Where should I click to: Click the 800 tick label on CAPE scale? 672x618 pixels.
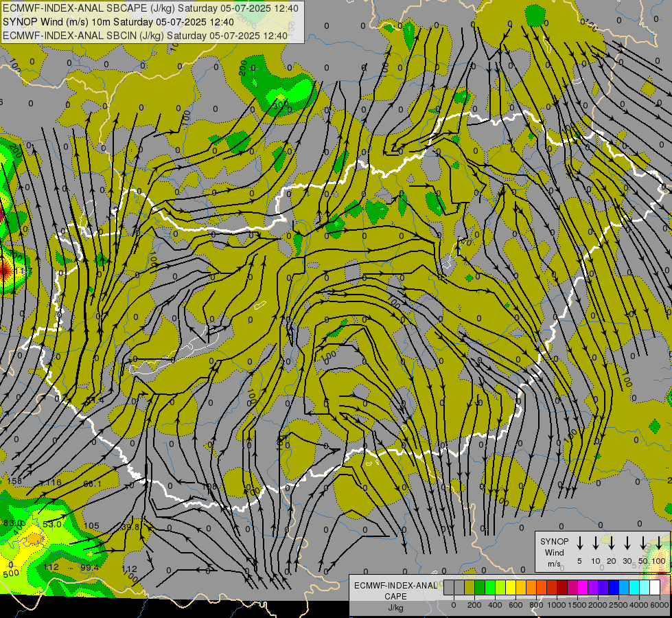(x=536, y=605)
